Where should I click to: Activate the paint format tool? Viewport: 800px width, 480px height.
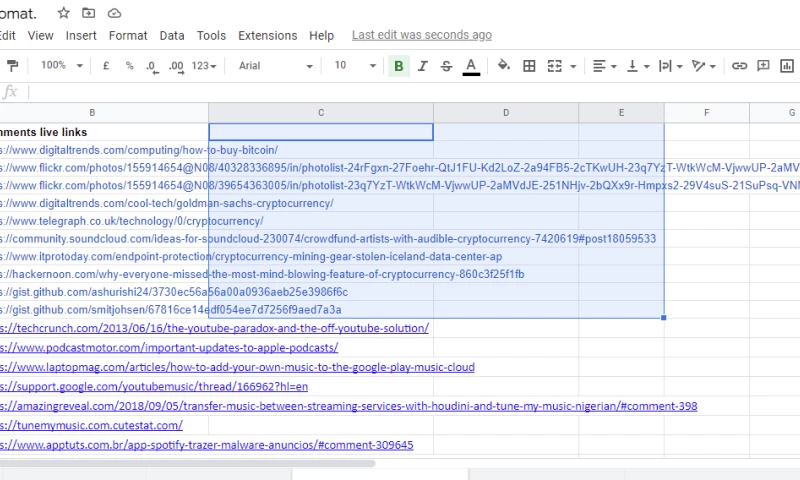click(12, 66)
